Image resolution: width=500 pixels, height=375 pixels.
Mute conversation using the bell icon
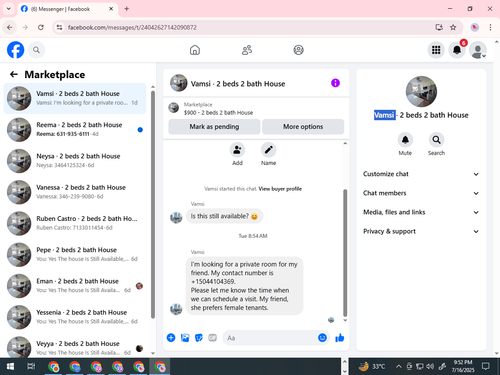click(405, 140)
